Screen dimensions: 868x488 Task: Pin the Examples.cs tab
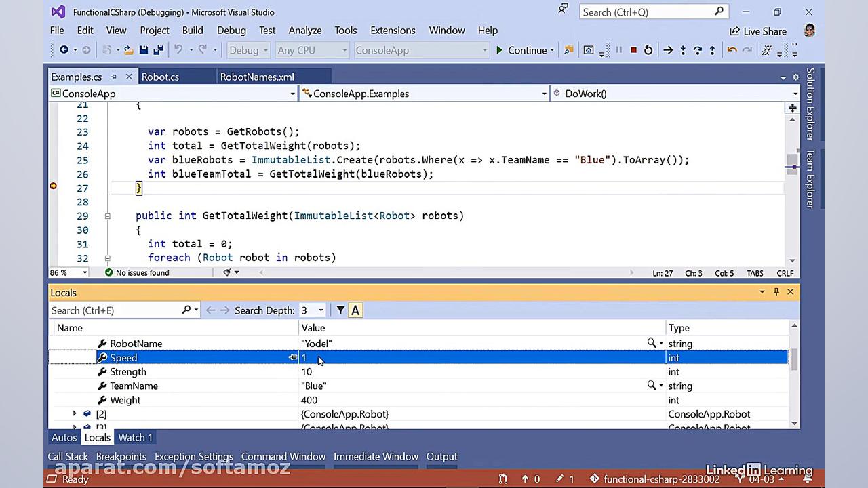point(114,77)
